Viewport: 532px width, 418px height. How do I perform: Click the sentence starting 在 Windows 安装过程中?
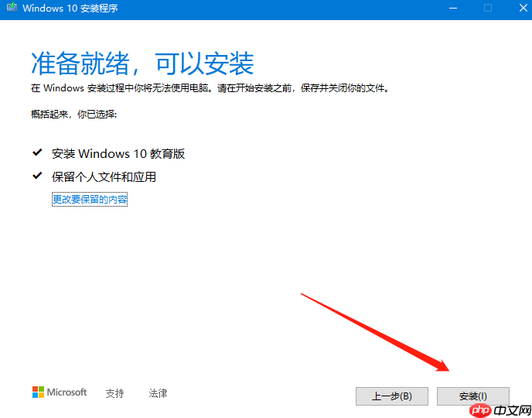[210, 88]
